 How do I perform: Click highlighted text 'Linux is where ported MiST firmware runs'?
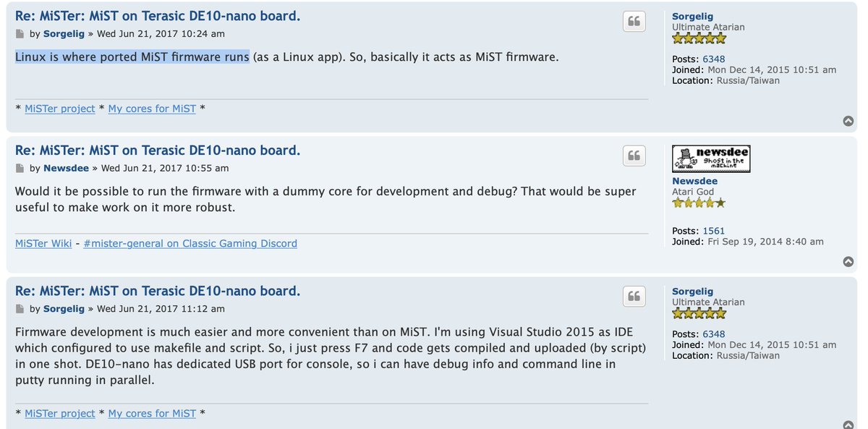(x=132, y=56)
